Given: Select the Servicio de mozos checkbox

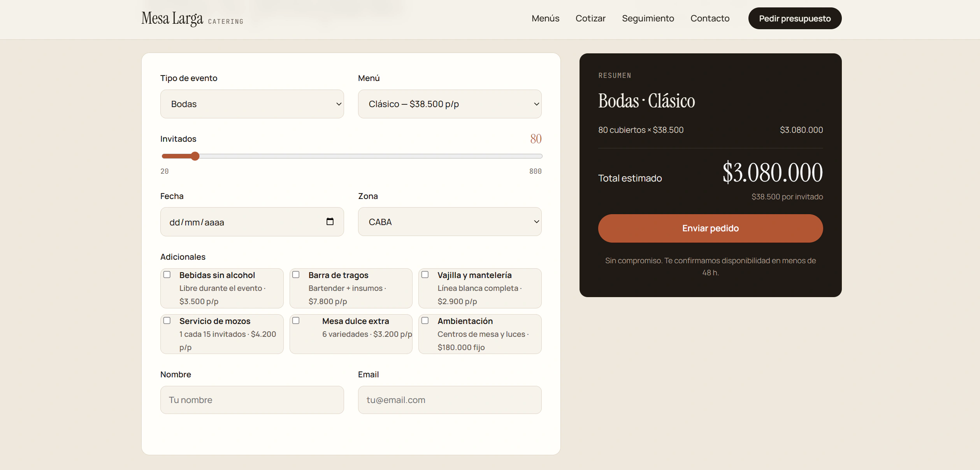Looking at the screenshot, I should (x=167, y=320).
